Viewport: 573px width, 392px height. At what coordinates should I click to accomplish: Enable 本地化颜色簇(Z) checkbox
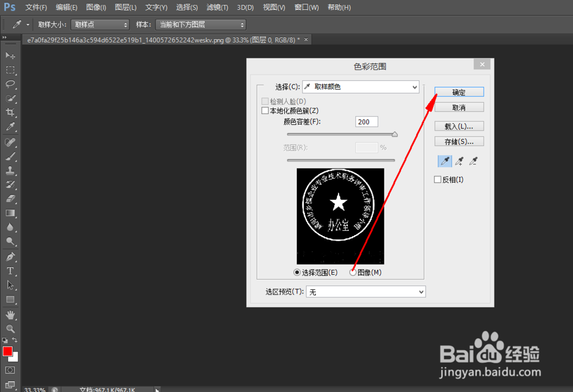265,111
